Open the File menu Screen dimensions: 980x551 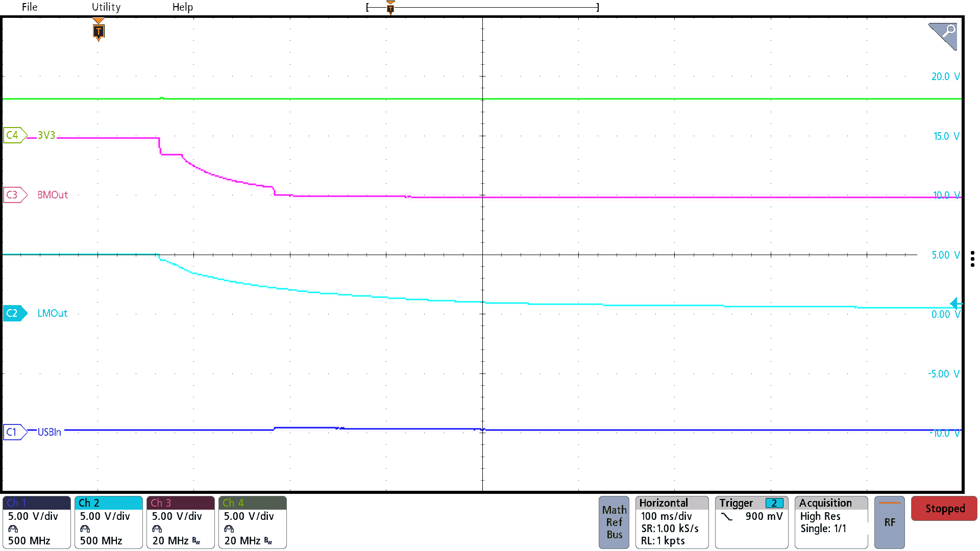pos(29,7)
